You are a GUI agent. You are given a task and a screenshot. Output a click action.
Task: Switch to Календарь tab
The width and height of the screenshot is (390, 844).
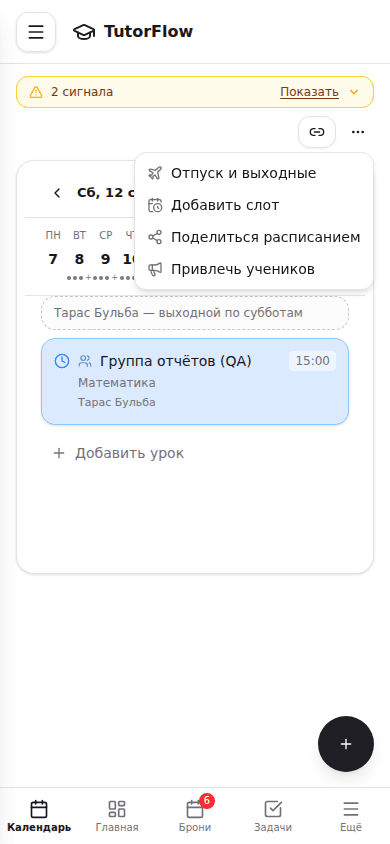[x=39, y=816]
